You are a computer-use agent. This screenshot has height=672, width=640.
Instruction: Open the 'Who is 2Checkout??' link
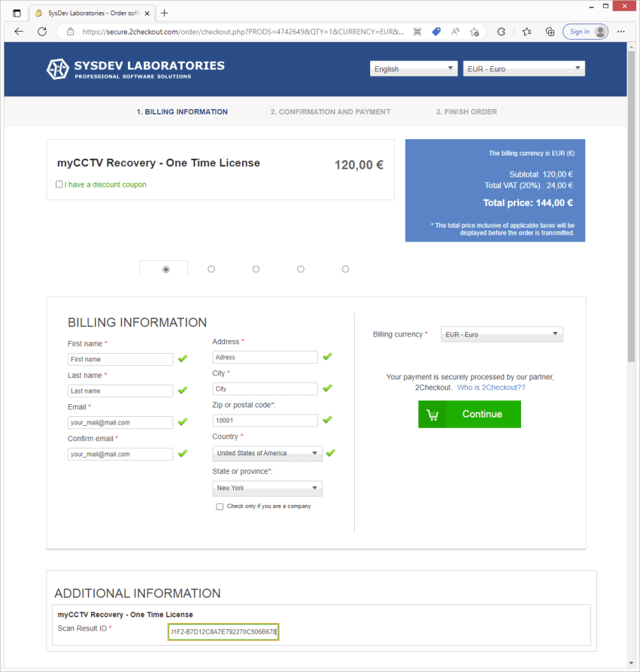[x=491, y=388]
